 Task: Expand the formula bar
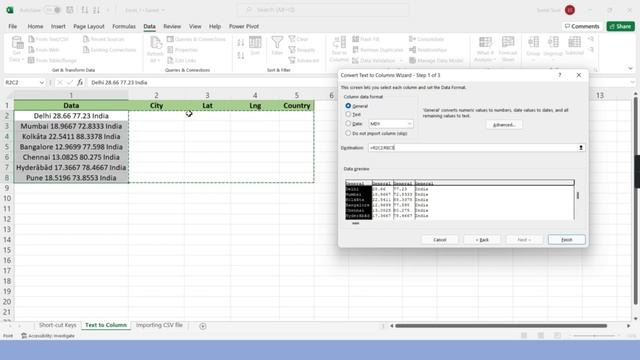click(x=632, y=82)
